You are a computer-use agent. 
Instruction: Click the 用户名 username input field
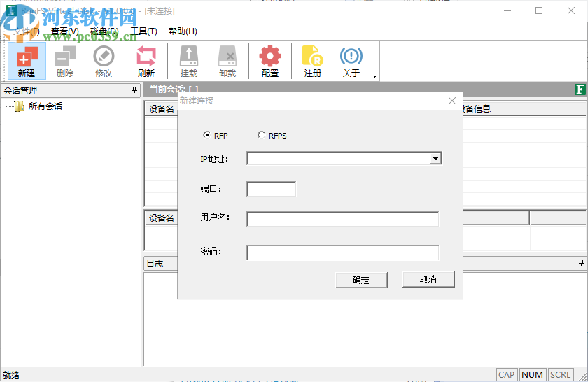coord(343,219)
